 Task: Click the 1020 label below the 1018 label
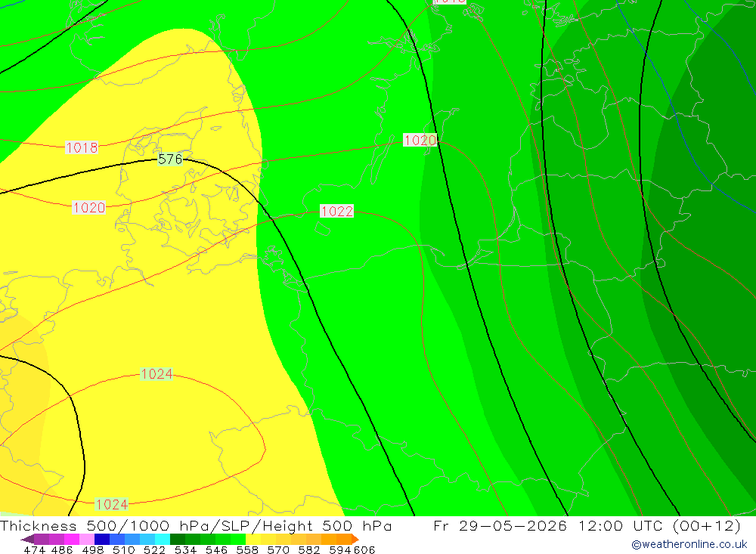click(88, 207)
